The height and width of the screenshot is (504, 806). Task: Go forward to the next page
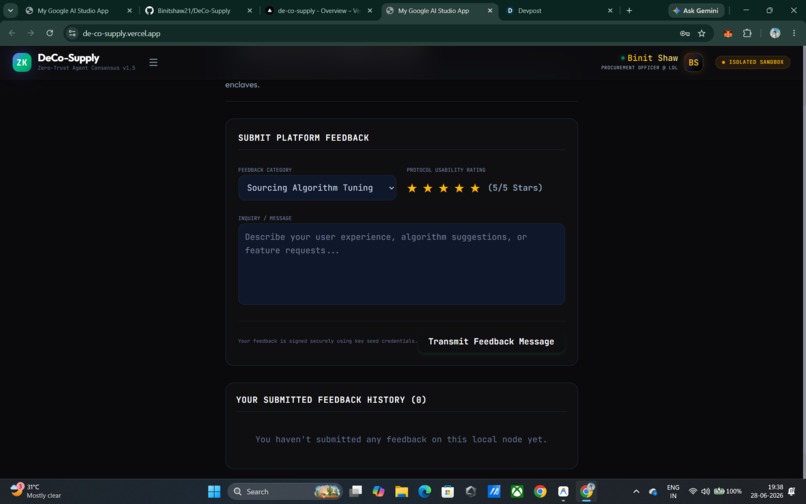(31, 33)
